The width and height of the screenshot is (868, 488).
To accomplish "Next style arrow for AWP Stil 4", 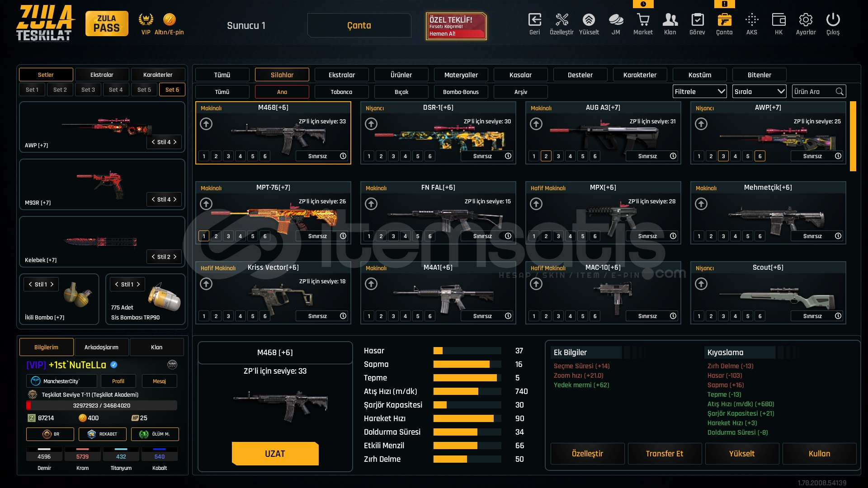I will coord(175,142).
